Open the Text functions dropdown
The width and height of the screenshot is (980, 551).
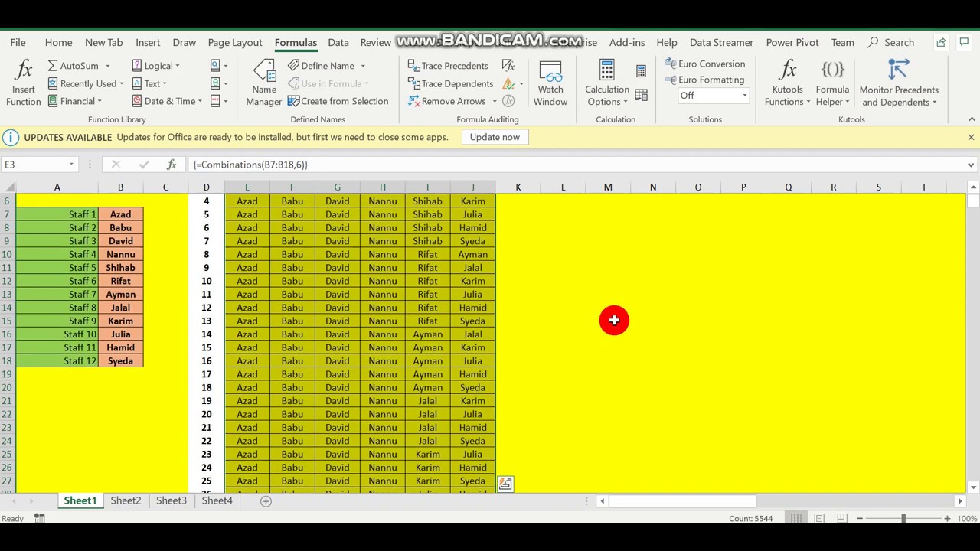tap(149, 83)
